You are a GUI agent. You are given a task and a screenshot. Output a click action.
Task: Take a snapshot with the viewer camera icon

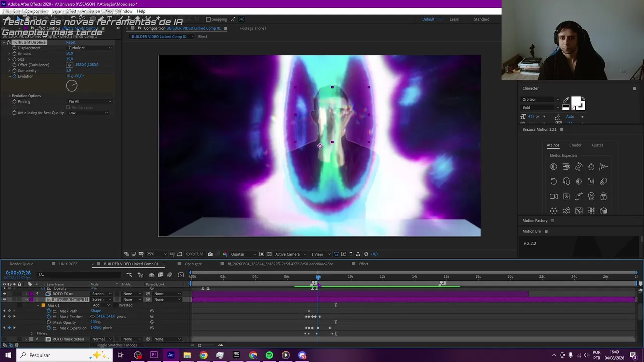point(210,254)
